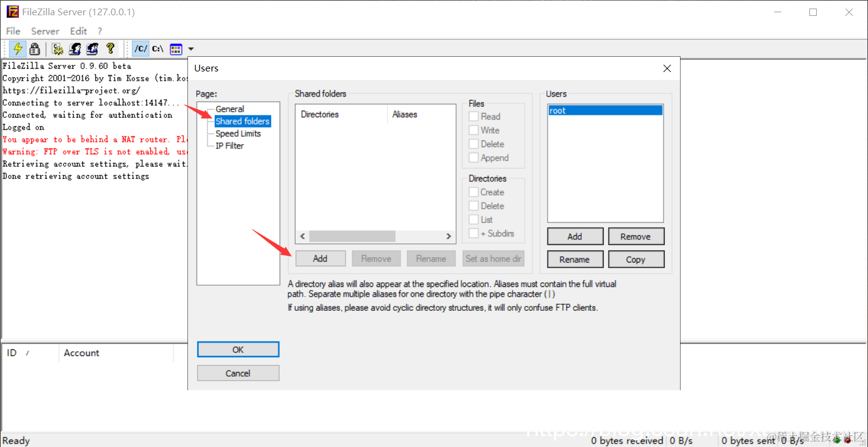Open server settings gear icon in toolbar

[x=58, y=49]
